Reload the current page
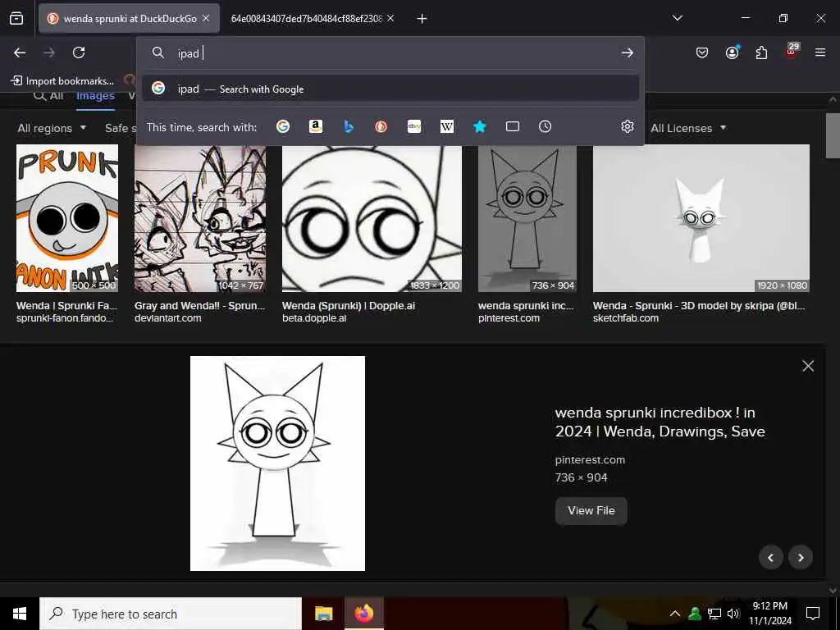 pyautogui.click(x=79, y=52)
